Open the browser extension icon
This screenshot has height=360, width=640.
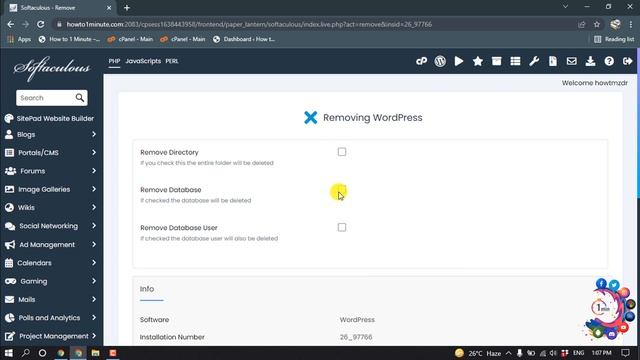click(x=615, y=24)
